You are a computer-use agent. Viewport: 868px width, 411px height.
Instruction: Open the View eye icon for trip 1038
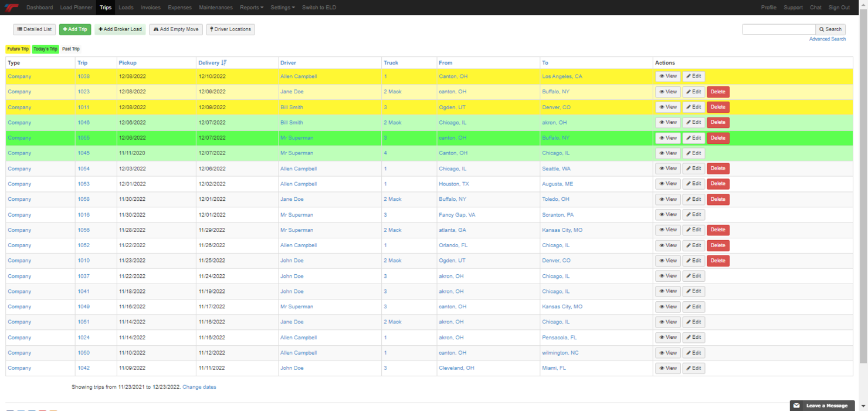662,76
